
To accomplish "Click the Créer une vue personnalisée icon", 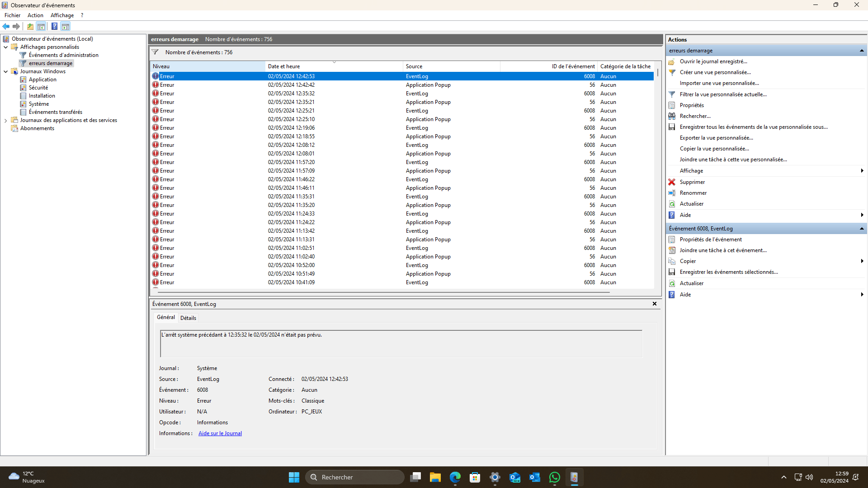I will click(672, 72).
